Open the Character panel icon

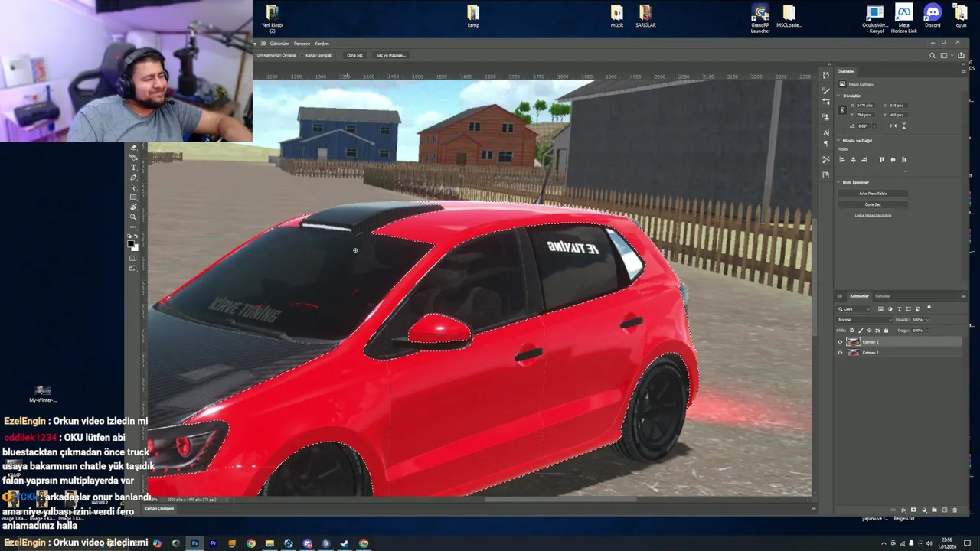click(x=826, y=133)
